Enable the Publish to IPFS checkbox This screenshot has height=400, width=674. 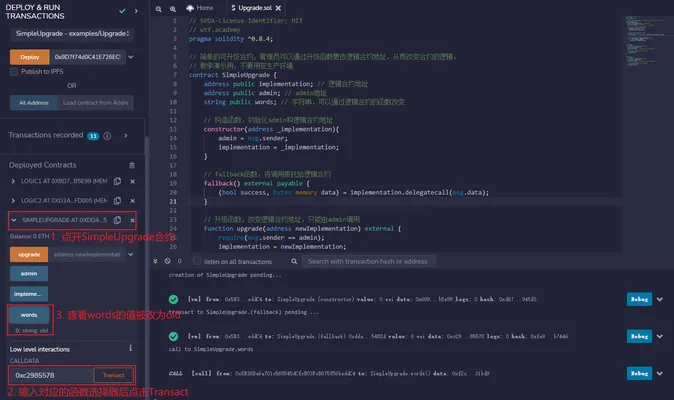14,72
